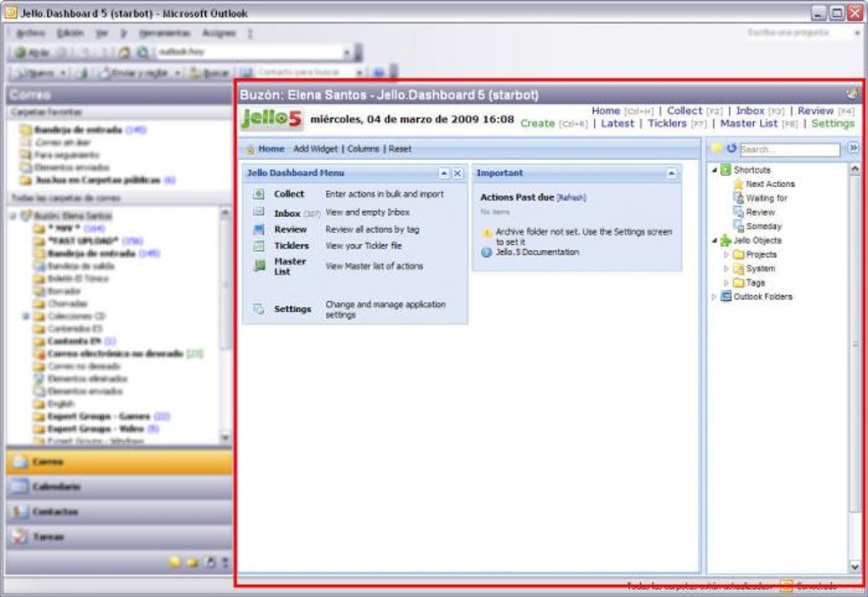Collapse the Jello Dashboard Menu widget
This screenshot has height=597, width=868.
point(444,173)
